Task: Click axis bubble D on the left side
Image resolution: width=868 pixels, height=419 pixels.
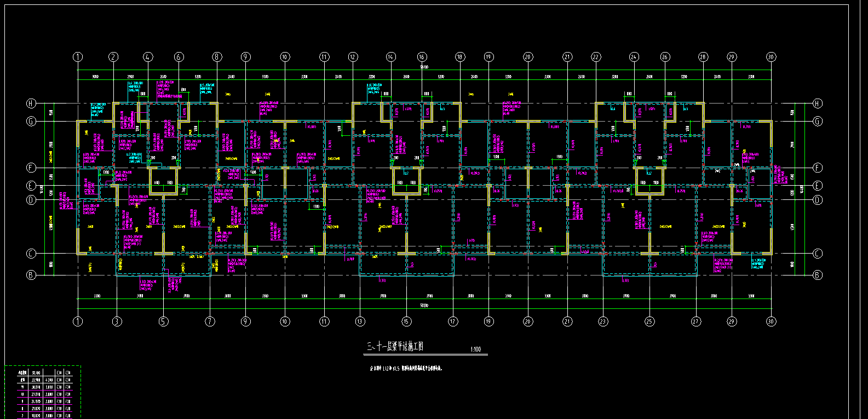Action: click(32, 200)
